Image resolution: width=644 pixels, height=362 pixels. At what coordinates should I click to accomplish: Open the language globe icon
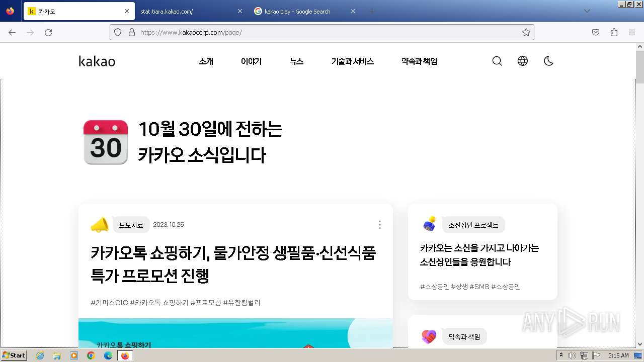coord(523,61)
